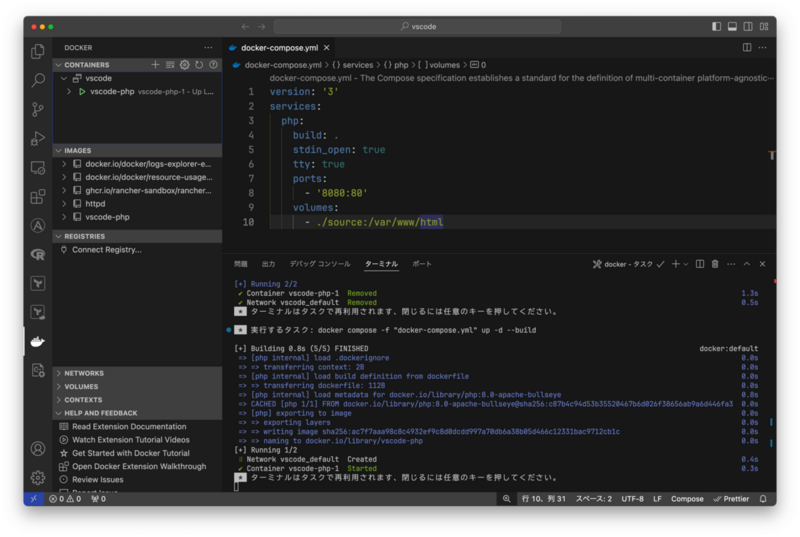Toggle primary sidebar visibility
Viewport: 800px width, 537px height.
coord(716,27)
